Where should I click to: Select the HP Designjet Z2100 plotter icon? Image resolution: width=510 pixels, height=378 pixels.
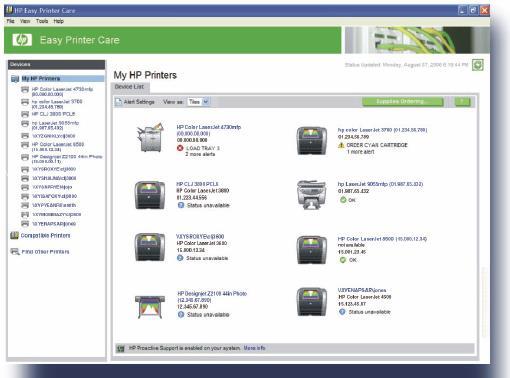[x=150, y=306]
